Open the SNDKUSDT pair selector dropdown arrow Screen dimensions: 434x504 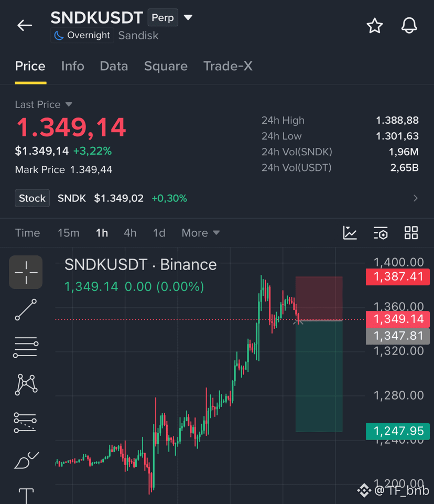188,17
